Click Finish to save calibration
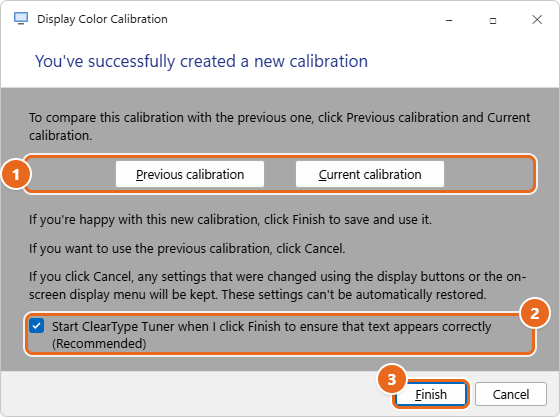Screen dimensions: 560x418 (431, 394)
